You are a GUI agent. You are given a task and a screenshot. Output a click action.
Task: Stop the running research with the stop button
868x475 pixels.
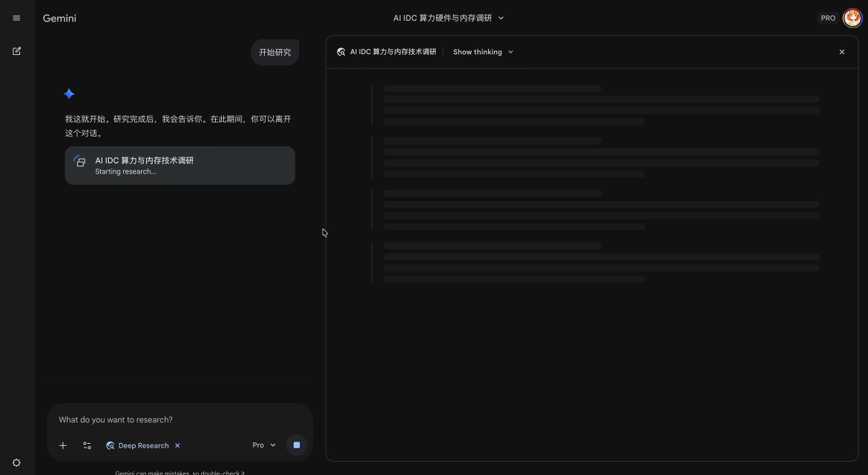[x=297, y=445]
